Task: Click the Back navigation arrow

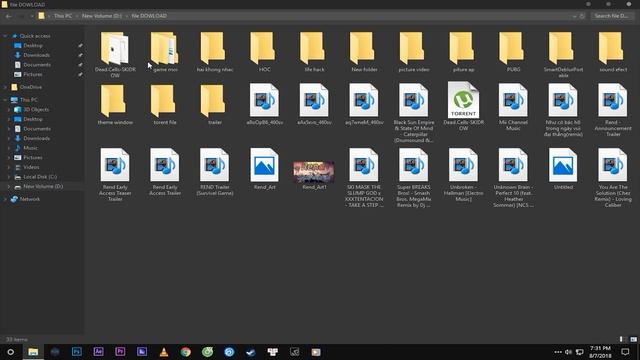Action: 9,16
